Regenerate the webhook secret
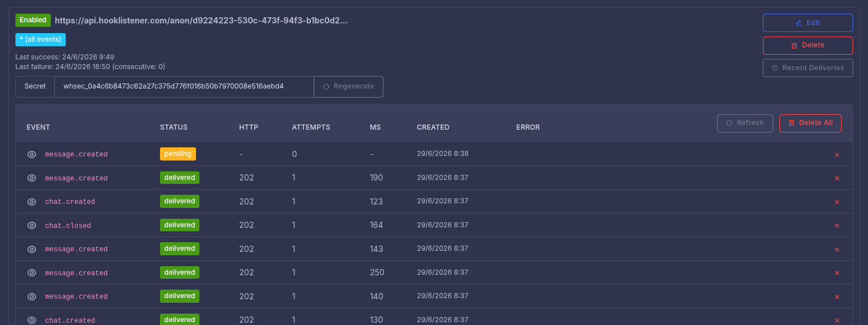The width and height of the screenshot is (868, 325). (349, 87)
